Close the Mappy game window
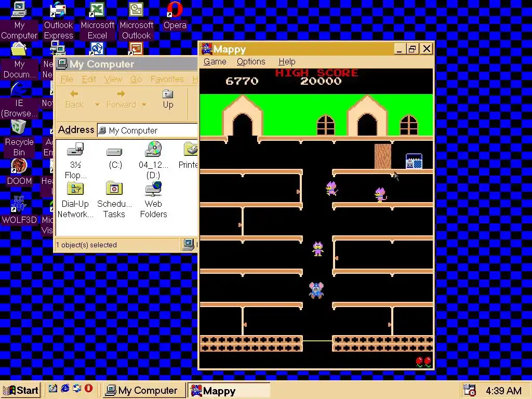 (x=427, y=49)
